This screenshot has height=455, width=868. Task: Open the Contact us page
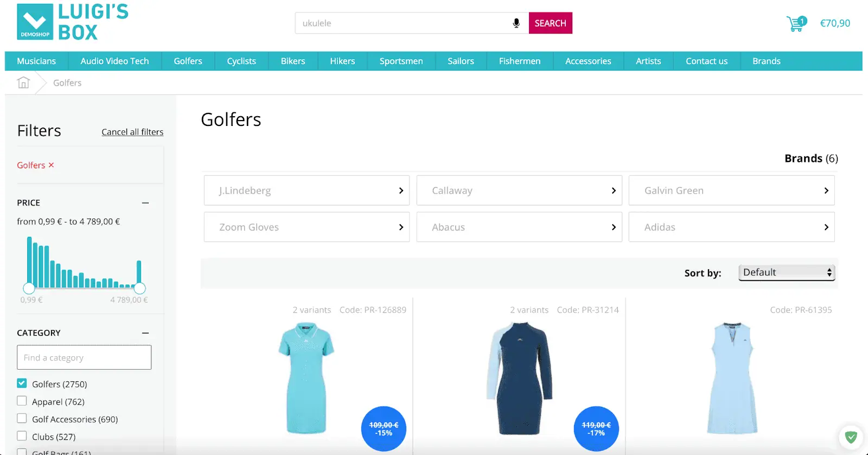pyautogui.click(x=706, y=61)
